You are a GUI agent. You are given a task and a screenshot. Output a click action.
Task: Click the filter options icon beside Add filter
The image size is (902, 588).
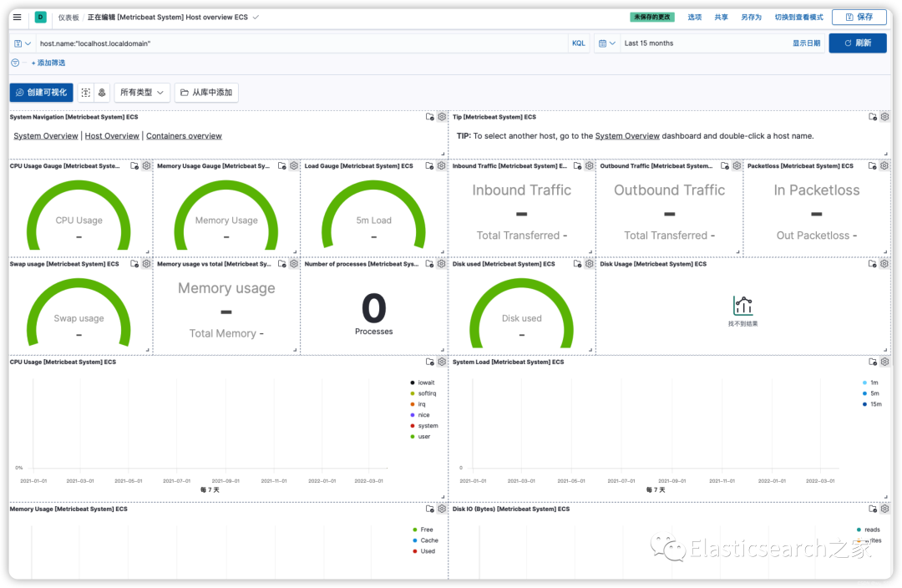[x=16, y=63]
